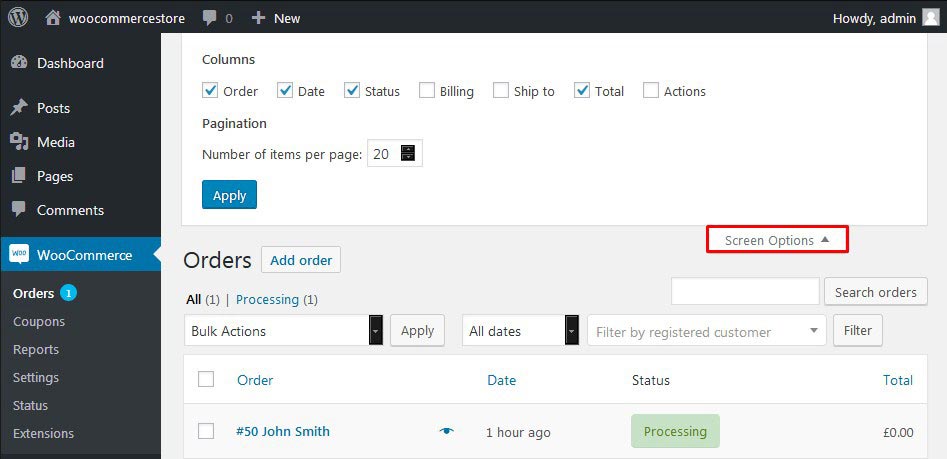Sort by the Total column header
This screenshot has width=947, height=459.
point(897,380)
